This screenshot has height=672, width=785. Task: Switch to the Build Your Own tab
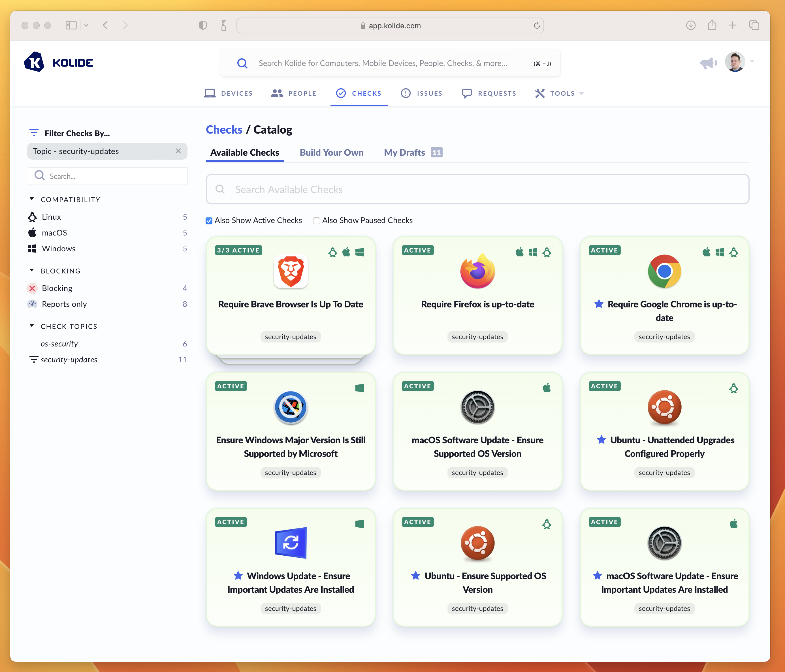(x=332, y=153)
